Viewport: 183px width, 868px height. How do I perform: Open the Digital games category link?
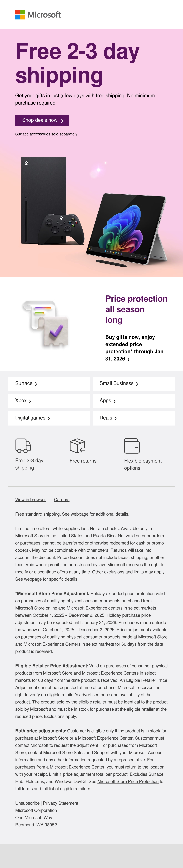point(49,418)
